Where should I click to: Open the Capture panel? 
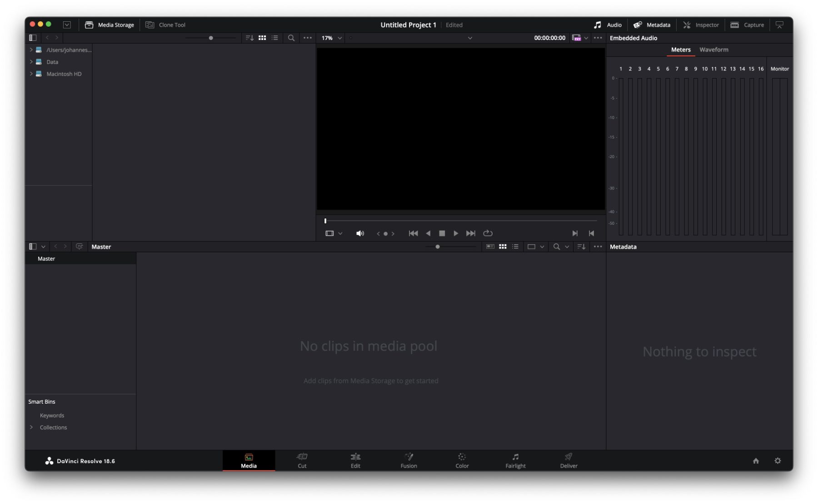coord(747,25)
